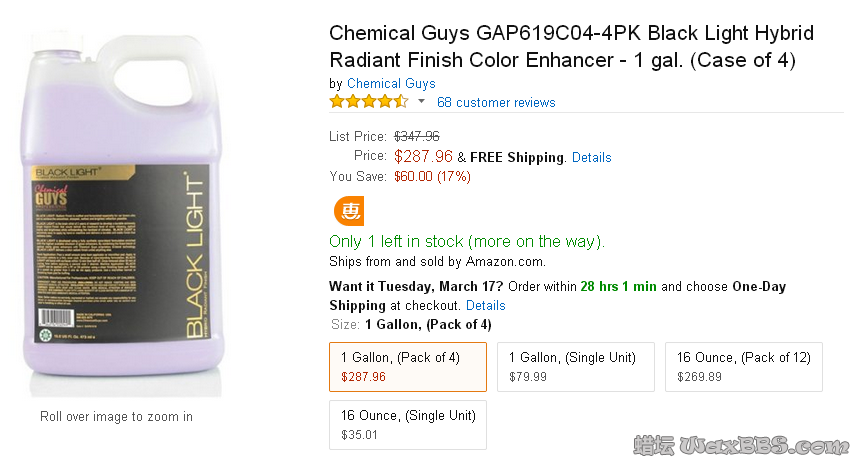Viewport: 860px width, 469px height.
Task: Open Details link after 'Shipping at checkout'
Action: pos(485,305)
